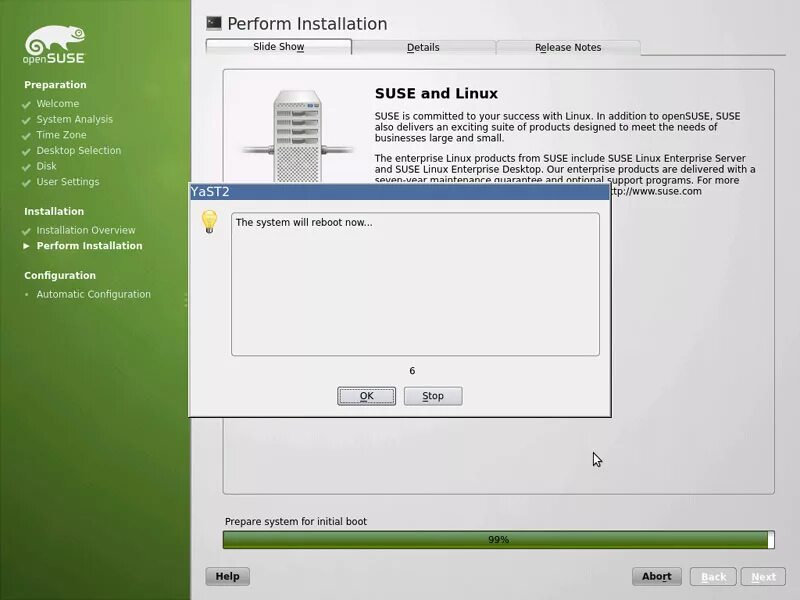The image size is (800, 600).
Task: Click the terminal icon beside Perform Installation
Action: 214,23
